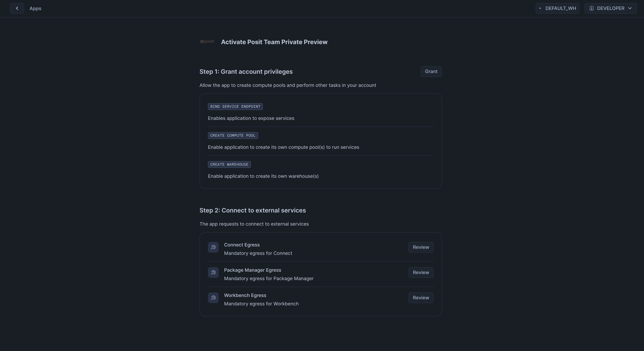Review the Connect Egress connection
Viewport: 644px width, 351px height.
tap(421, 247)
